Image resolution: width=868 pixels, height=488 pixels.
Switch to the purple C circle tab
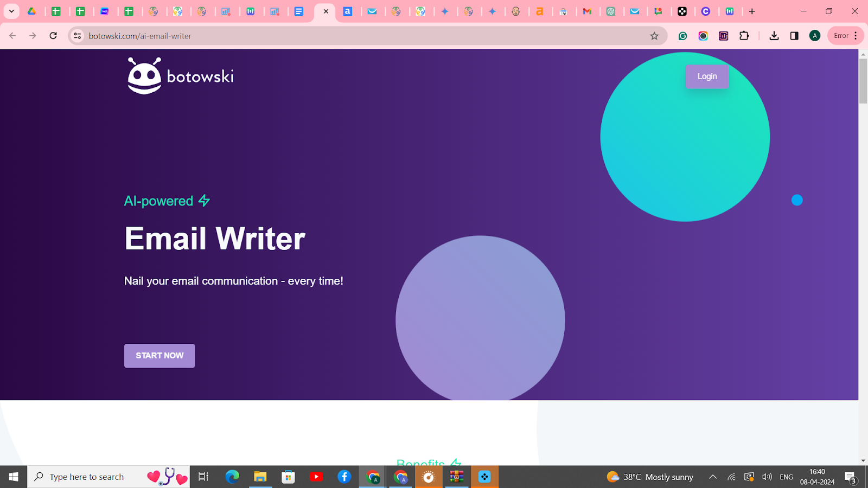(706, 11)
